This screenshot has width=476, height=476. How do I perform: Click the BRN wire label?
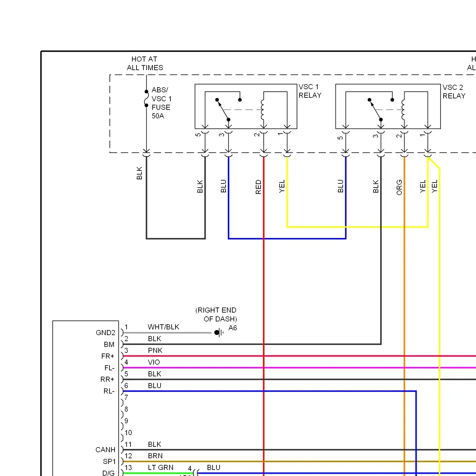point(155,456)
